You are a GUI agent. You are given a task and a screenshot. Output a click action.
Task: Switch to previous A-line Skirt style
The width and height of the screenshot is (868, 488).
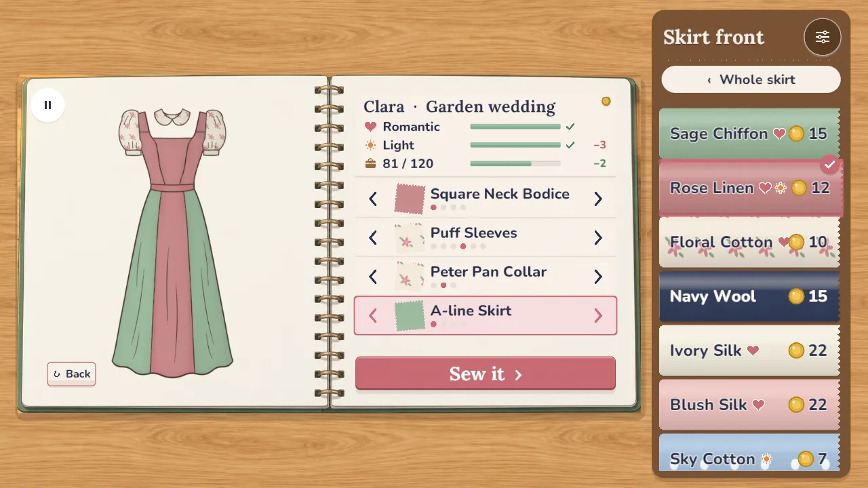coord(373,316)
